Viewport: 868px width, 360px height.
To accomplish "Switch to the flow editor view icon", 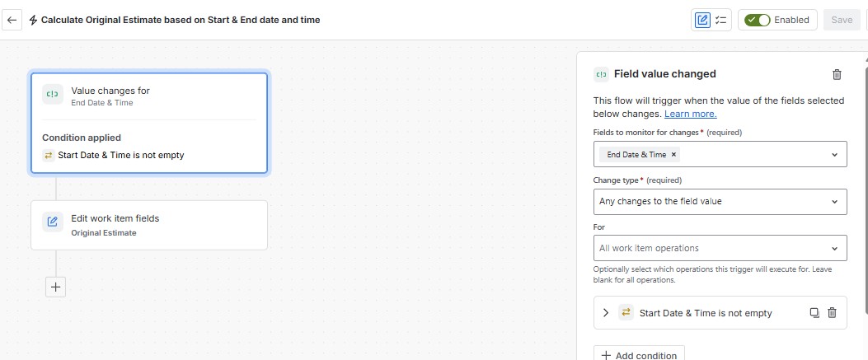I will pos(702,20).
